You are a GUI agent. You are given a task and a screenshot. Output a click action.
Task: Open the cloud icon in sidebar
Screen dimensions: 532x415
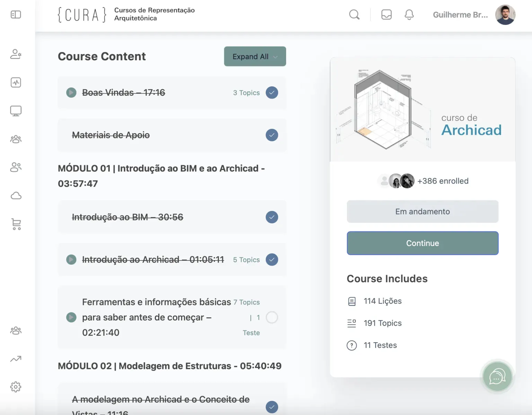(x=16, y=196)
